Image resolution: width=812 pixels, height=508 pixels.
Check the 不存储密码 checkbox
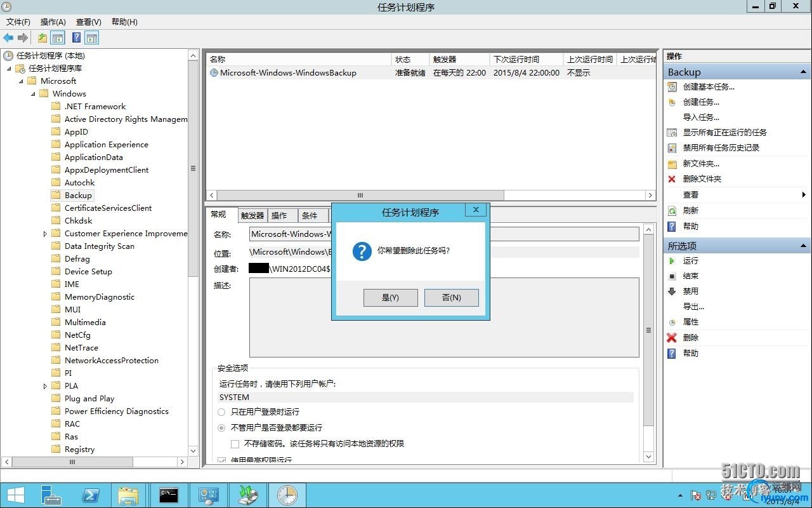[235, 444]
